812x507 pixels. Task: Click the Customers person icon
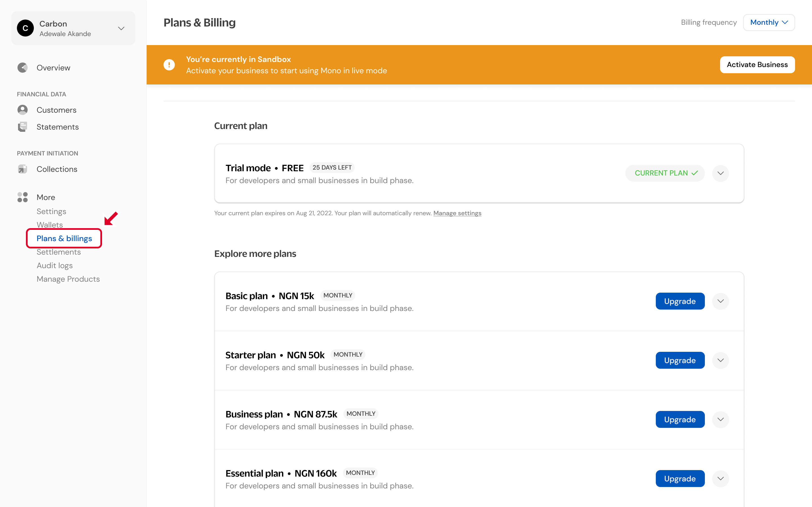click(x=23, y=110)
